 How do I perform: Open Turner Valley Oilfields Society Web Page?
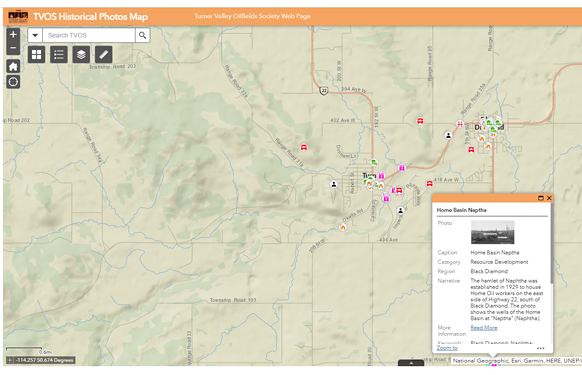[x=252, y=16]
